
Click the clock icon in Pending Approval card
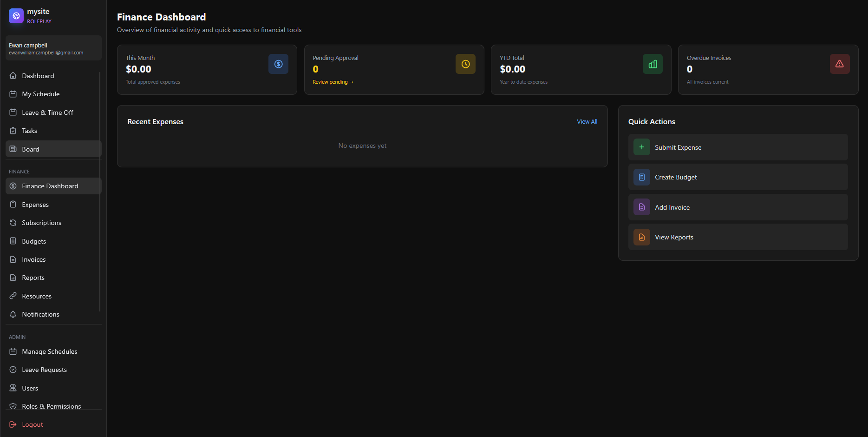[465, 64]
